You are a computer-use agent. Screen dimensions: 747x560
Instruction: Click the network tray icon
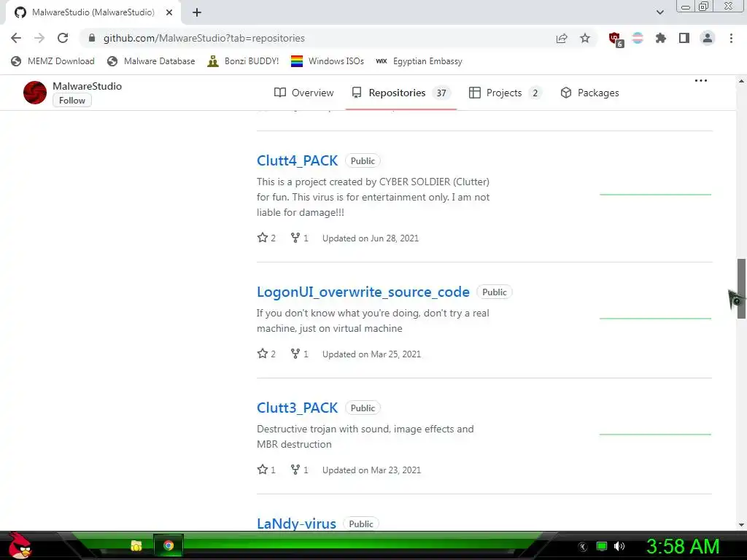602,546
